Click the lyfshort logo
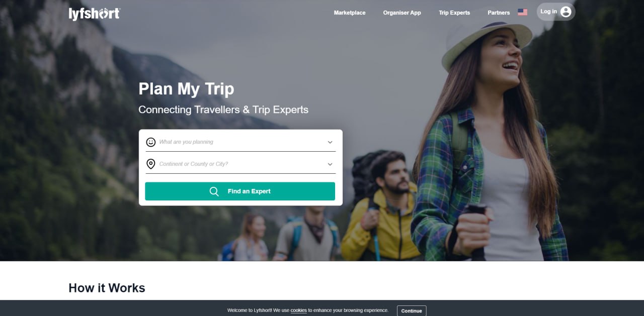The image size is (644, 316). [95, 14]
